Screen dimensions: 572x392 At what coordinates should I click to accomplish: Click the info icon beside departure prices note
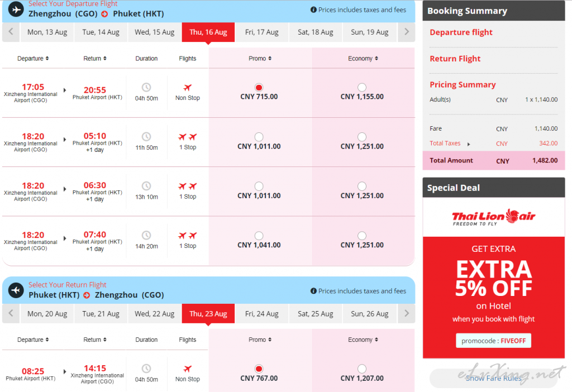(x=313, y=10)
